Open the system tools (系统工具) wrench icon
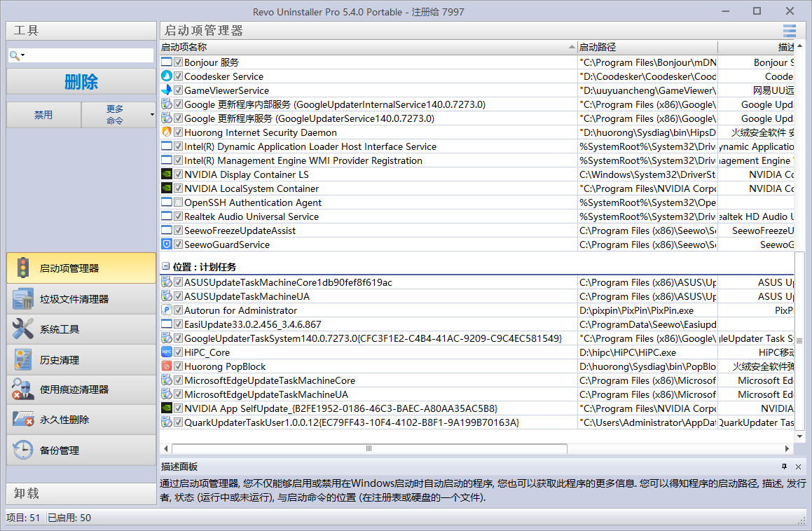Screen dimensions: 812x531 22,329
